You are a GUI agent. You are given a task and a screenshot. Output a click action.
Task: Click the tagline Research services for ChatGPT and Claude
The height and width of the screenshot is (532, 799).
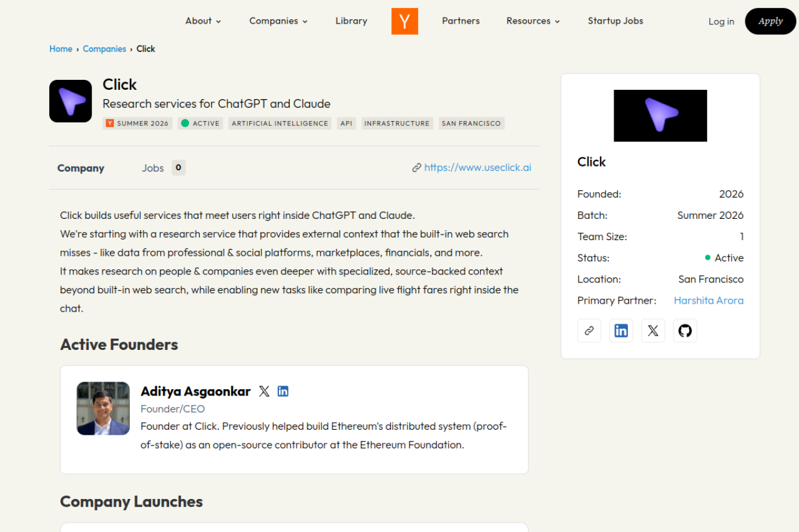click(x=217, y=104)
